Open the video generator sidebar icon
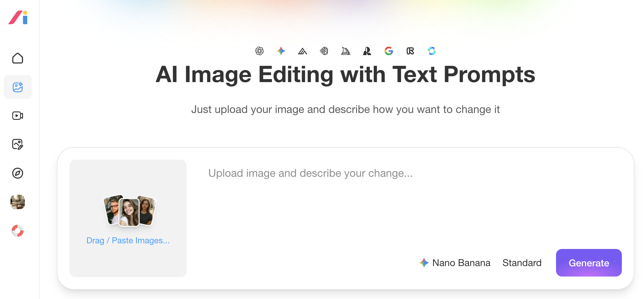Image resolution: width=644 pixels, height=299 pixels. (18, 116)
